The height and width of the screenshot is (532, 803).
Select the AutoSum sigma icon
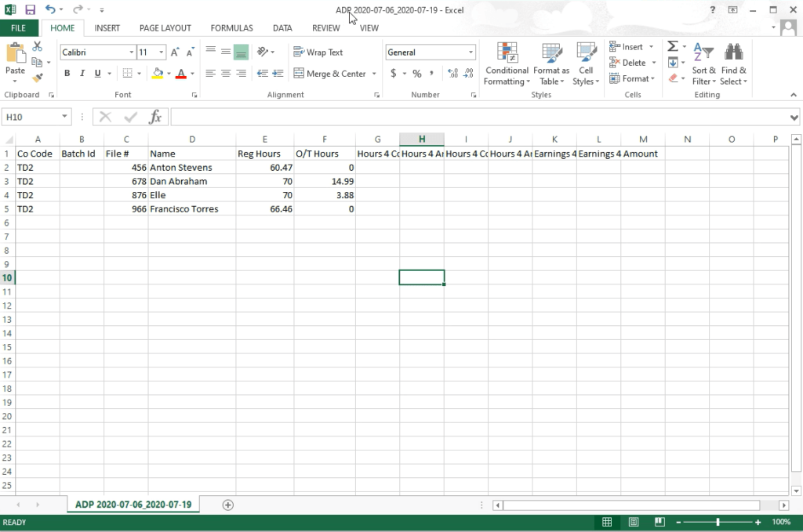pyautogui.click(x=672, y=45)
